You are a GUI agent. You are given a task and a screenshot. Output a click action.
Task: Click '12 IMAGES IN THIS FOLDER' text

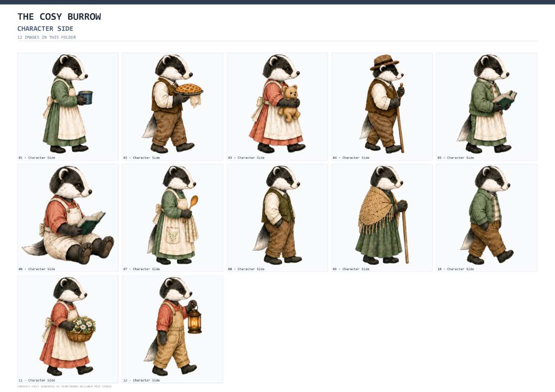point(47,37)
